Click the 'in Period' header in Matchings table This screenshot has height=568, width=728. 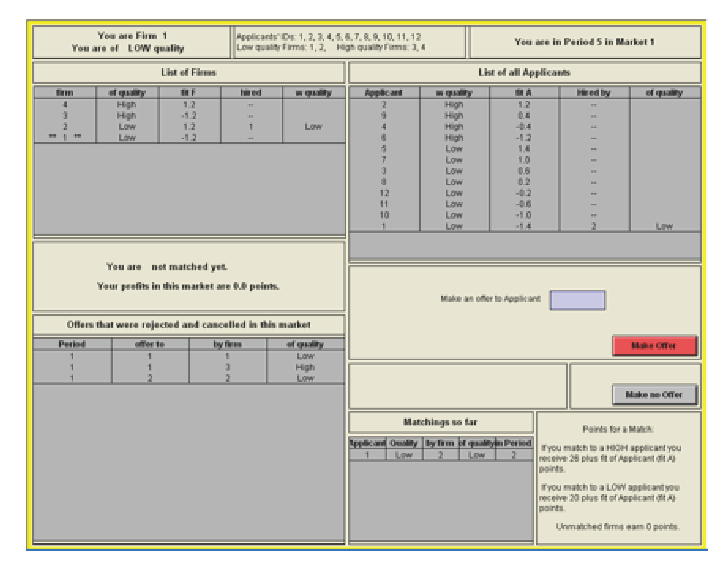(x=514, y=443)
